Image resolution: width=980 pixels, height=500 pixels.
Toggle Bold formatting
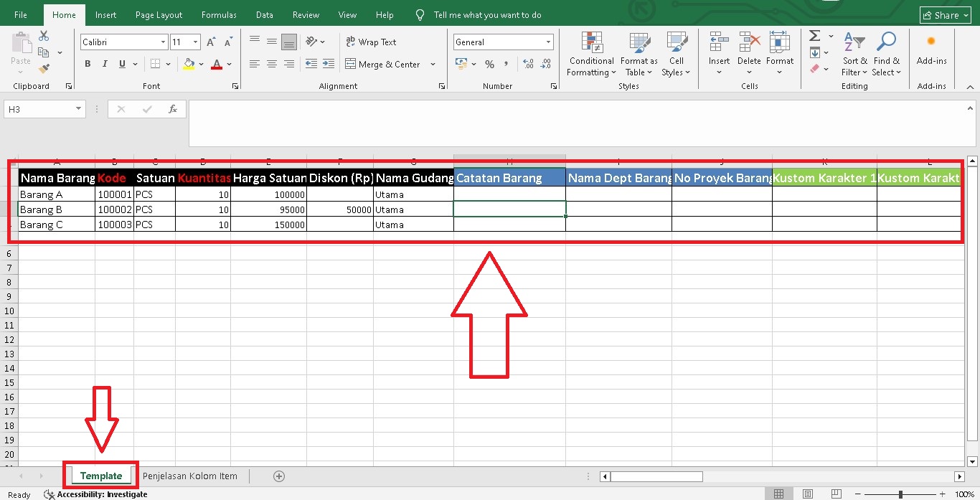point(88,64)
